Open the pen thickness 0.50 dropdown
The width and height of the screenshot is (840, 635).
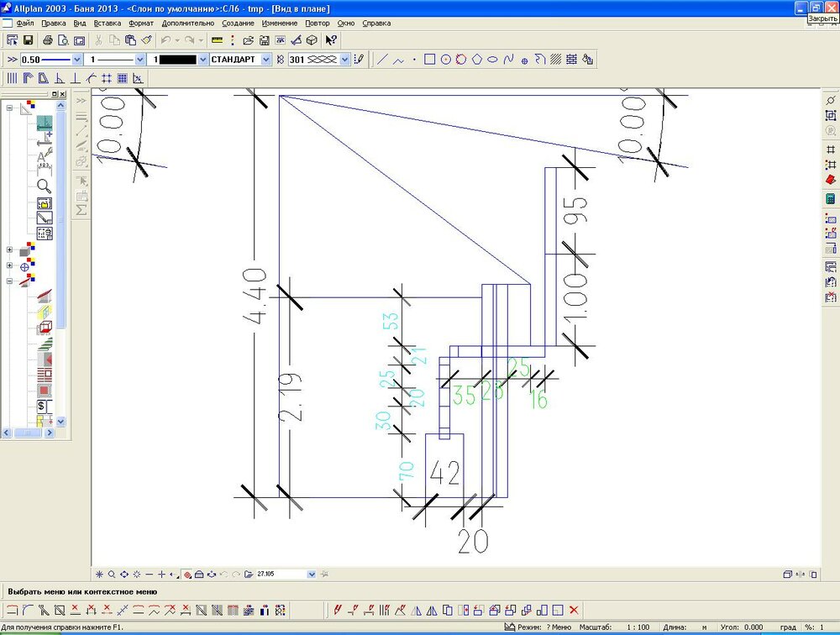click(77, 60)
